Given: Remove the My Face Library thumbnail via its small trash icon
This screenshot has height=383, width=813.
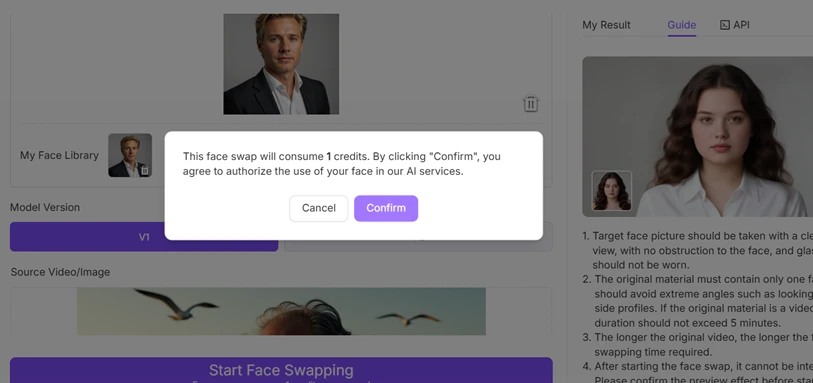Looking at the screenshot, I should click(145, 170).
